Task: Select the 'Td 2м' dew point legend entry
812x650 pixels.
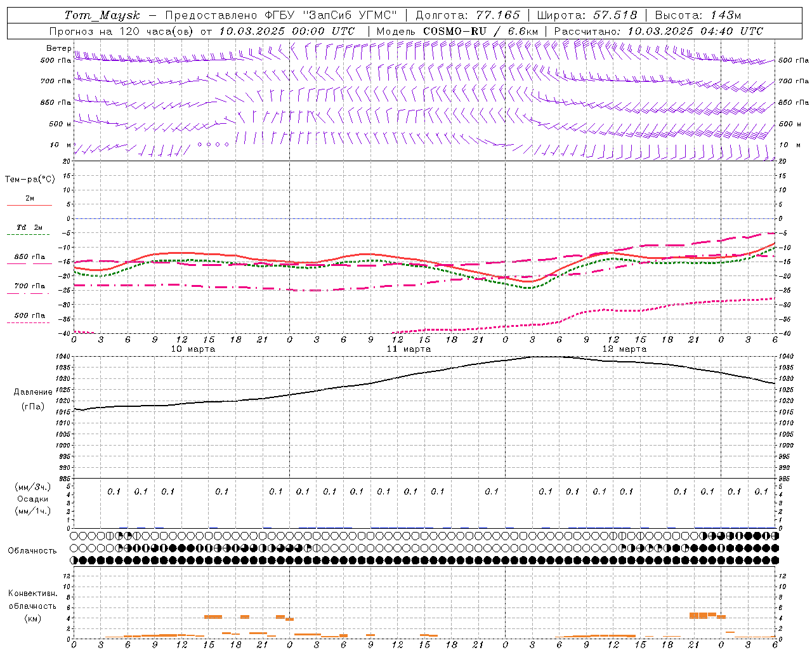Action: point(30,227)
